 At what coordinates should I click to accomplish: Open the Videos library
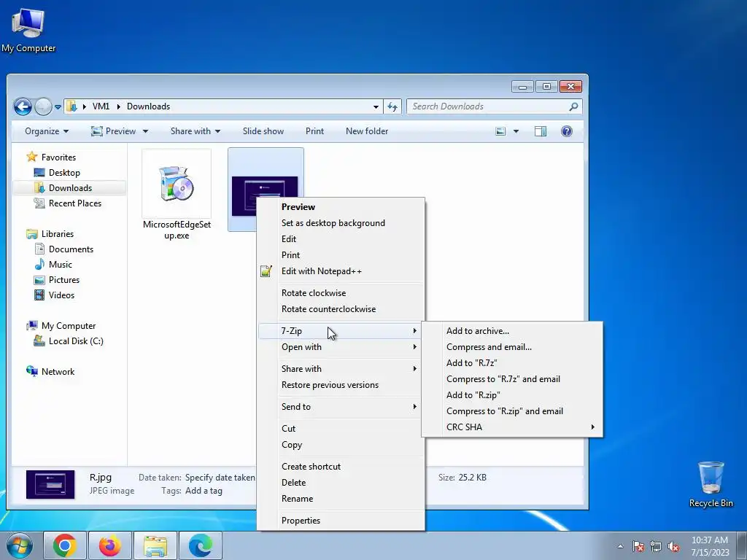tap(61, 295)
